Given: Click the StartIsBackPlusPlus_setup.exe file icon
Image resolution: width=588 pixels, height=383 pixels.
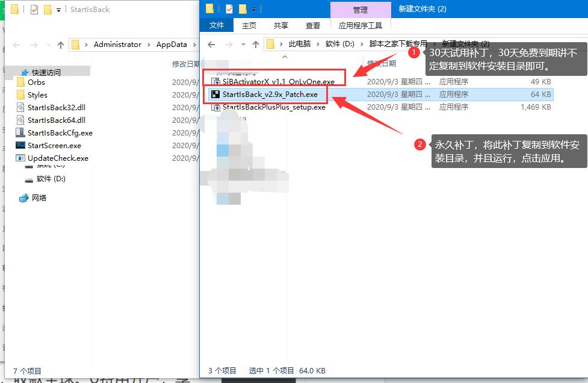Looking at the screenshot, I should tap(215, 107).
